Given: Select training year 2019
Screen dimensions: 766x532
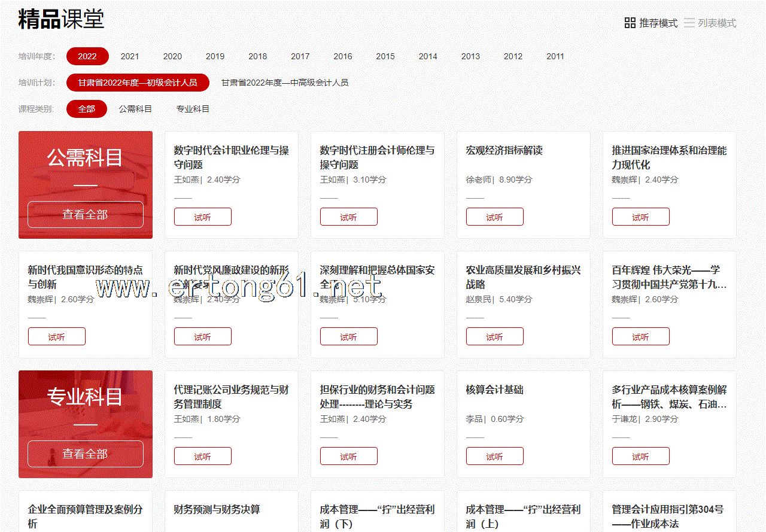Looking at the screenshot, I should pos(215,56).
